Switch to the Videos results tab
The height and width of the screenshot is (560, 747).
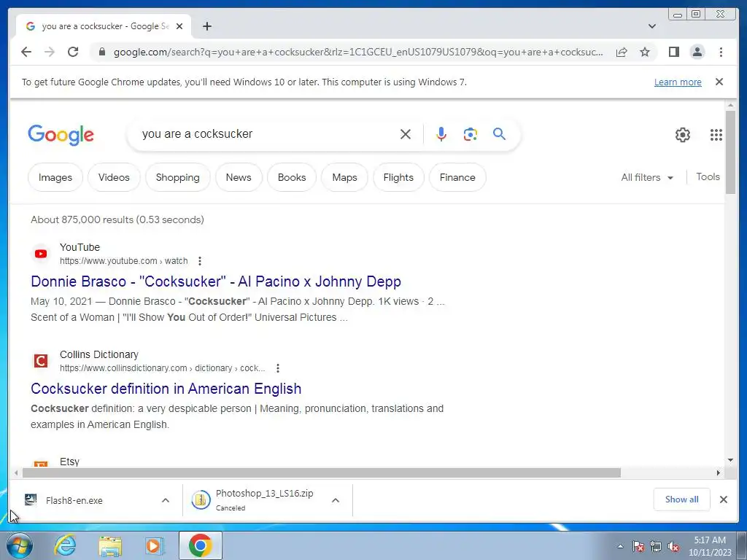coord(114,177)
